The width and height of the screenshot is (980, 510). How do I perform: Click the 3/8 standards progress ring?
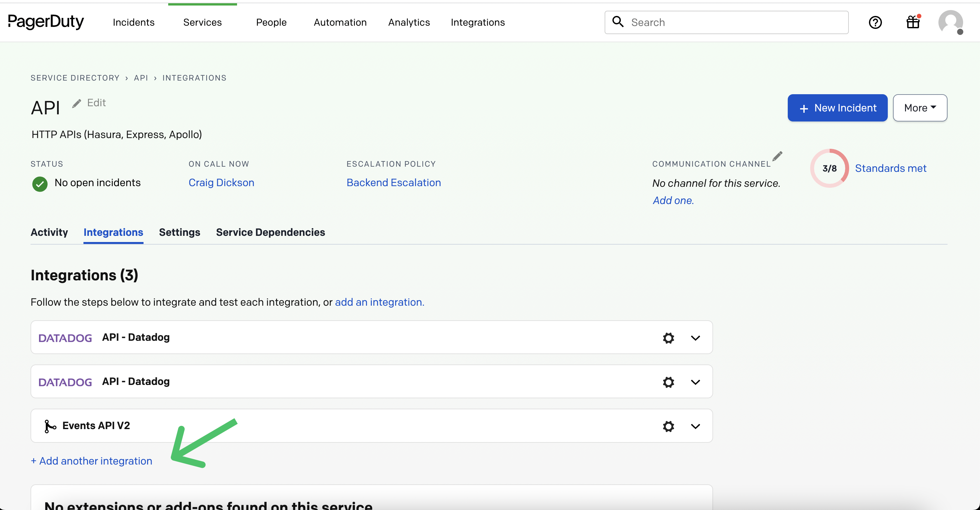click(829, 168)
